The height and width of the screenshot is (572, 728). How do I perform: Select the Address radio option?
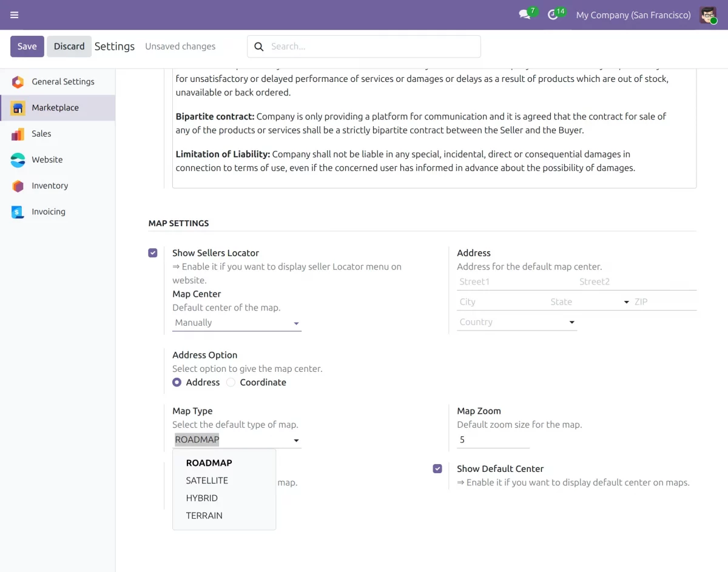pyautogui.click(x=177, y=383)
